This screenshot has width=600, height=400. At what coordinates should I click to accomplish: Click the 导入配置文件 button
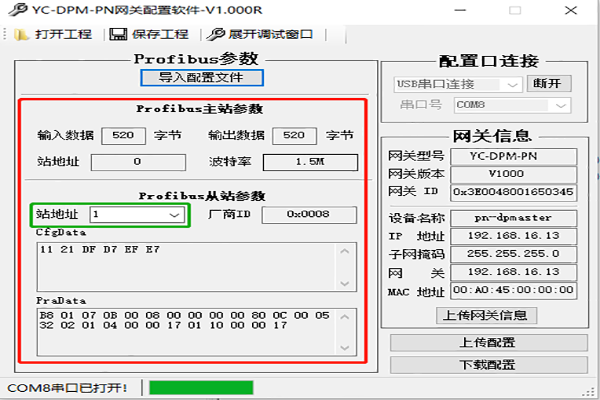tap(202, 78)
